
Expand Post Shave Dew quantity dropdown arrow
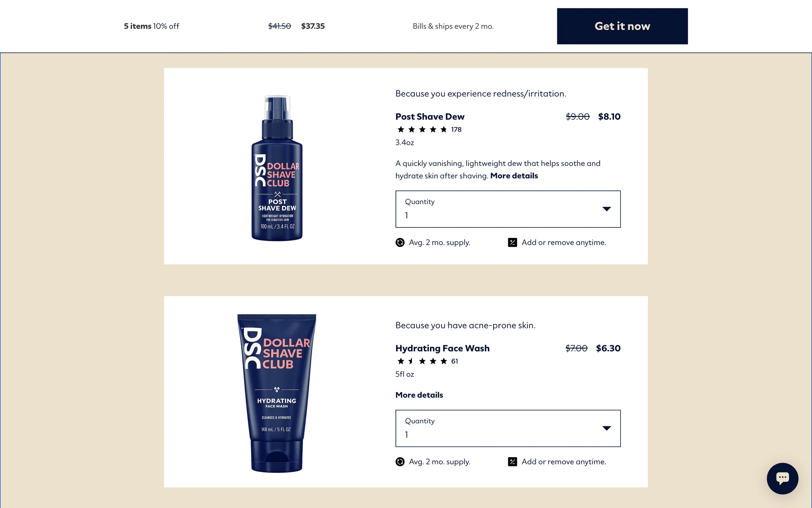(x=606, y=209)
